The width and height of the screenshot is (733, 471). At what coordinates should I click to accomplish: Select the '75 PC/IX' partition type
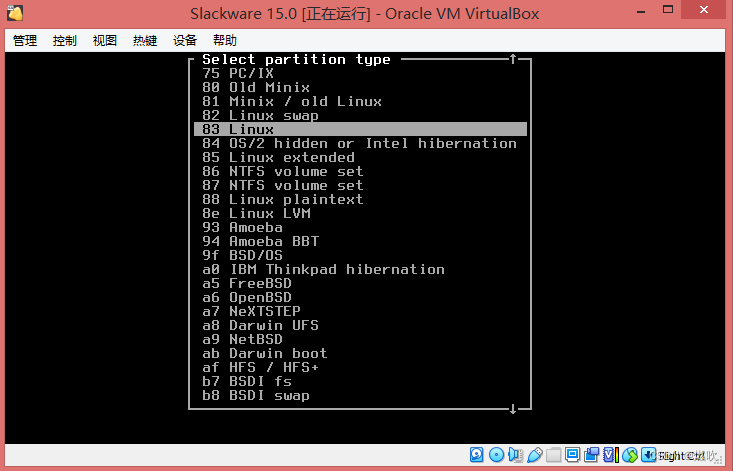[360, 73]
